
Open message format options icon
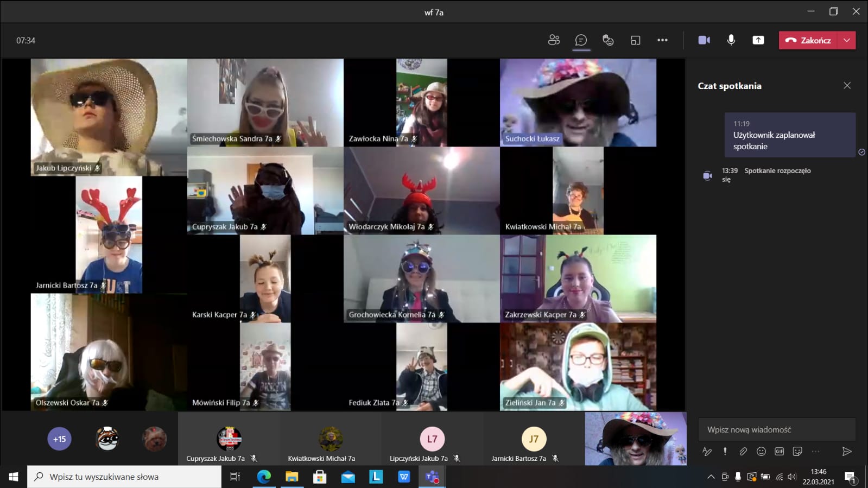pyautogui.click(x=707, y=452)
